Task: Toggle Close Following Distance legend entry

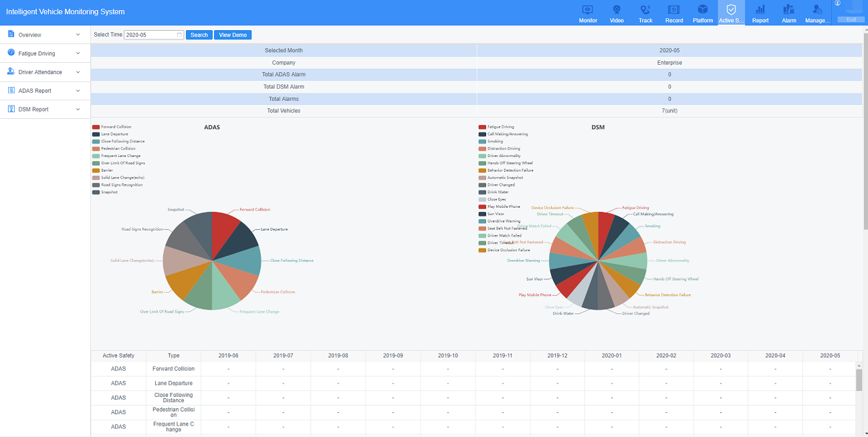Action: tap(118, 142)
